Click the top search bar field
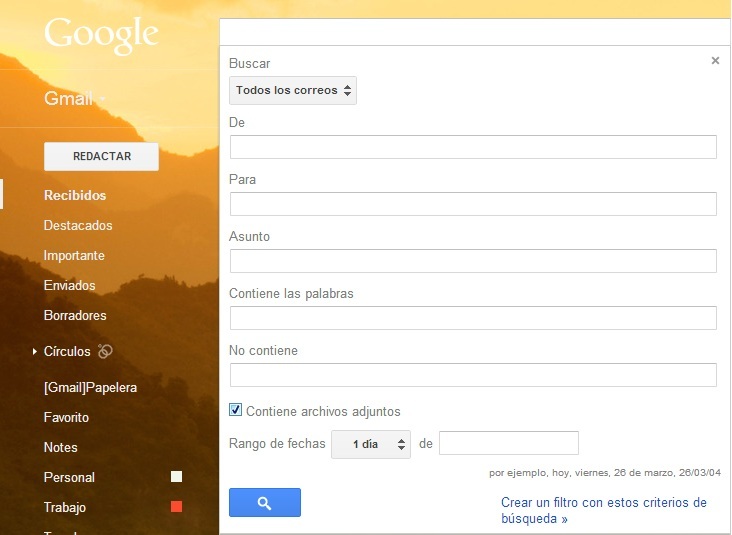The height and width of the screenshot is (535, 732). click(x=475, y=32)
